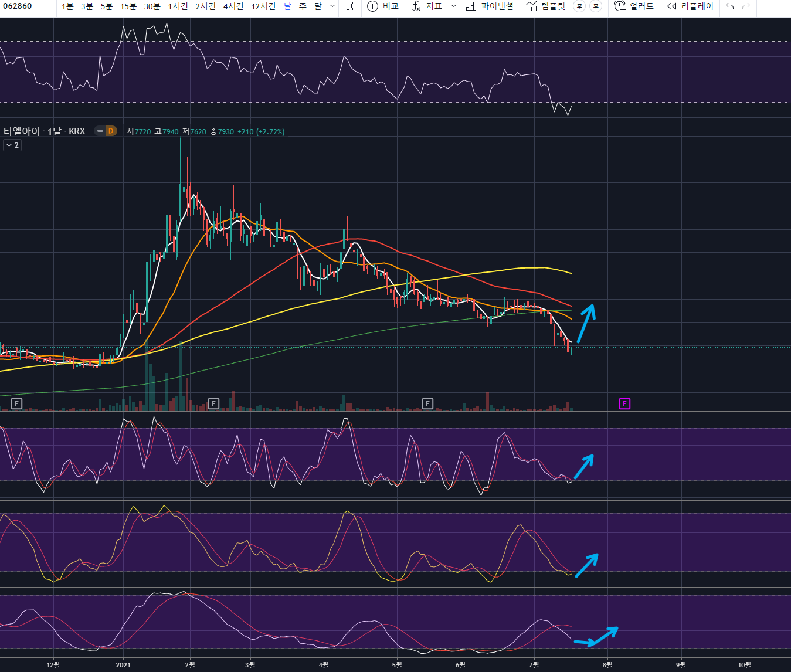This screenshot has height=672, width=791.
Task: Click the 2021 label on time axis
Action: 123,665
